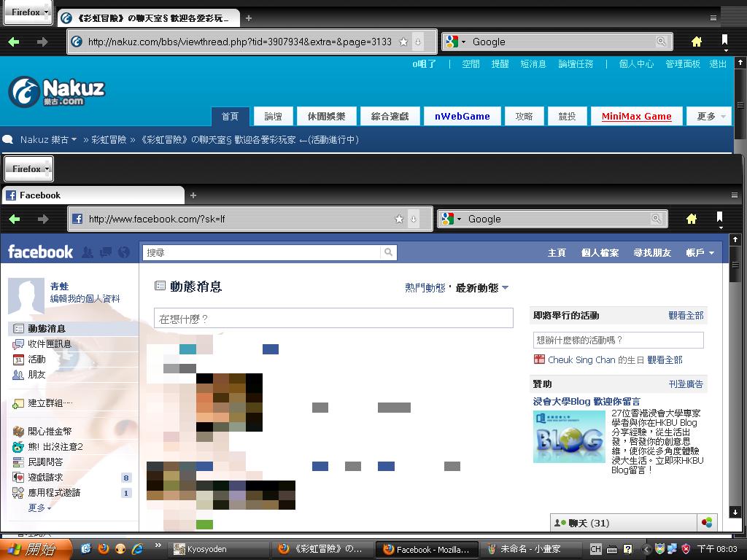The image size is (747, 560).
Task: Open 聊天 (31) chat bar
Action: click(x=623, y=523)
